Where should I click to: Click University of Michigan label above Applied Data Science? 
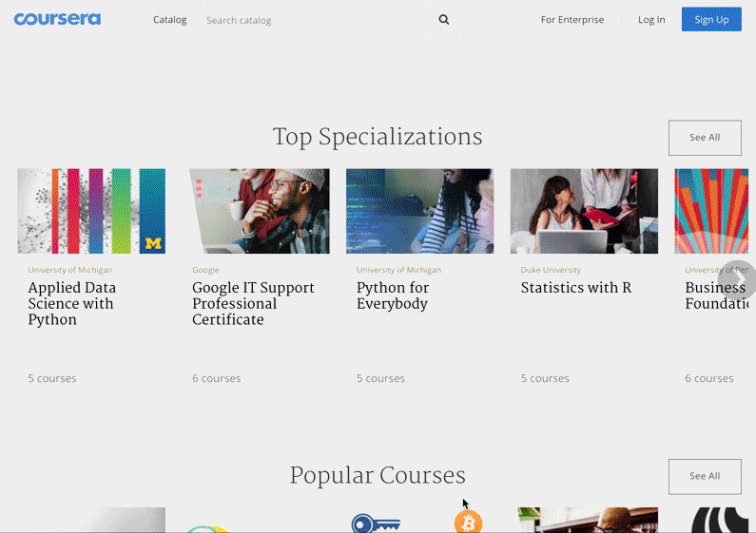click(x=70, y=270)
